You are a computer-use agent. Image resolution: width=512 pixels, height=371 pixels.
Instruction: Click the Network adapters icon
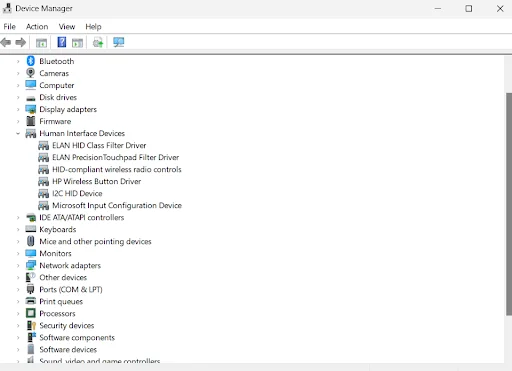click(31, 265)
